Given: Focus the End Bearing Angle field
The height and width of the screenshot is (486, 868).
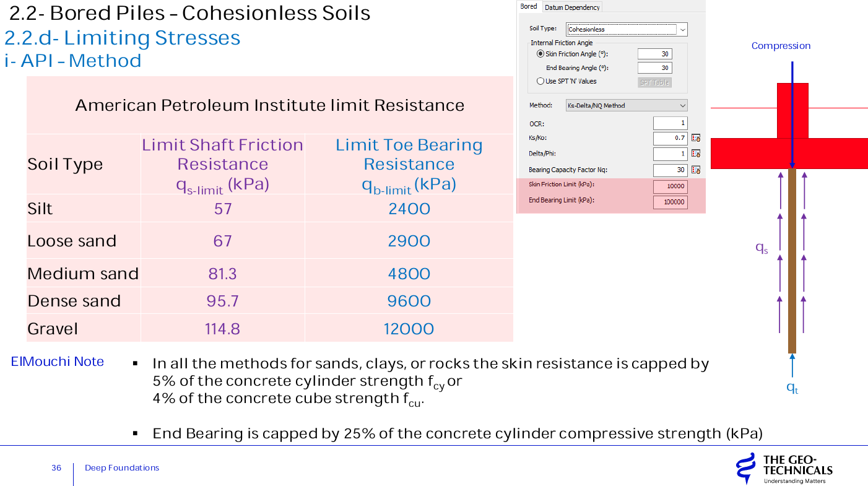Looking at the screenshot, I should pos(654,68).
